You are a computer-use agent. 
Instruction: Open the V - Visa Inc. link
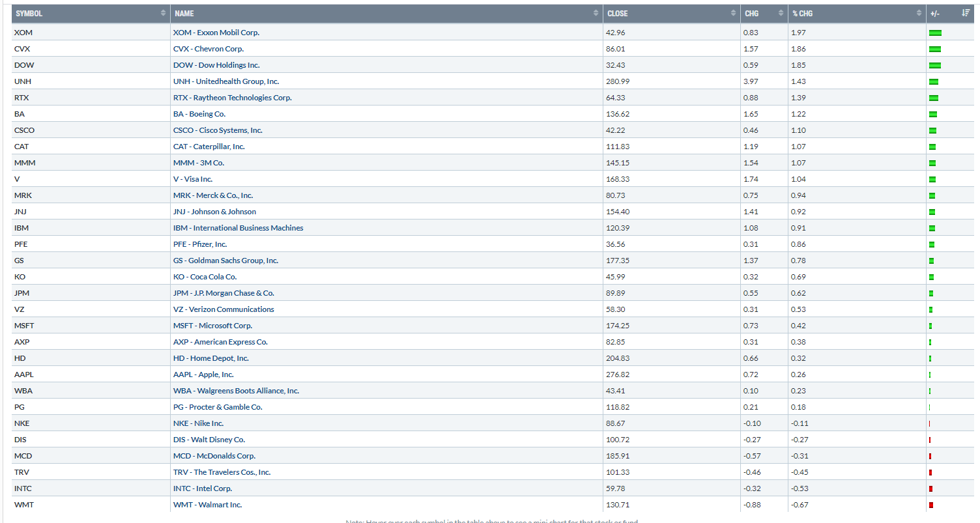(x=193, y=179)
